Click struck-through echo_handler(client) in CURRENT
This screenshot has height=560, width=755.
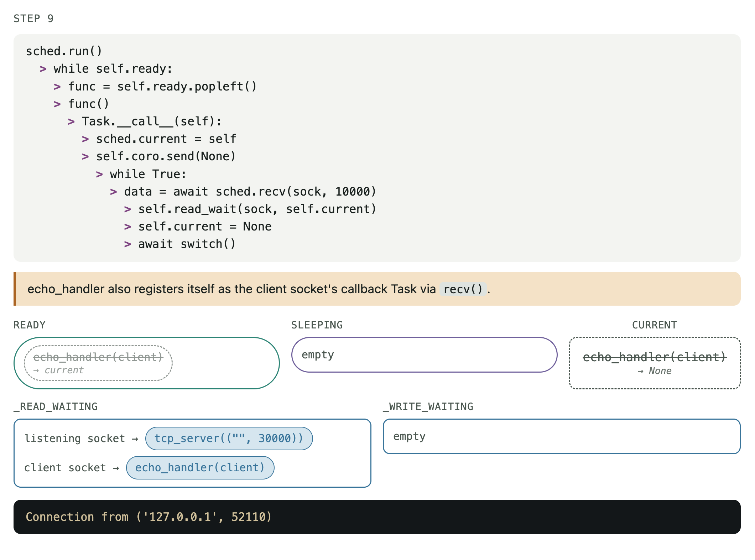click(655, 357)
